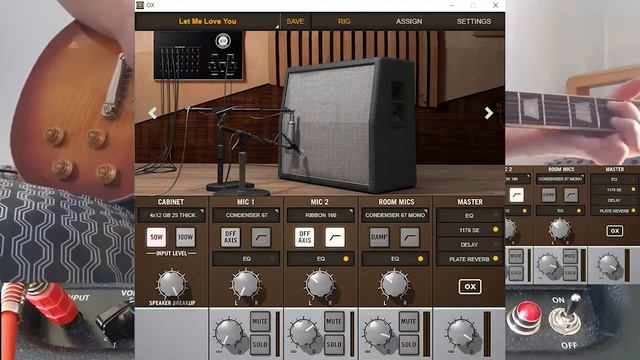Image resolution: width=640 pixels, height=360 pixels.
Task: MUTE the MIC 1 channel
Action: click(x=260, y=321)
